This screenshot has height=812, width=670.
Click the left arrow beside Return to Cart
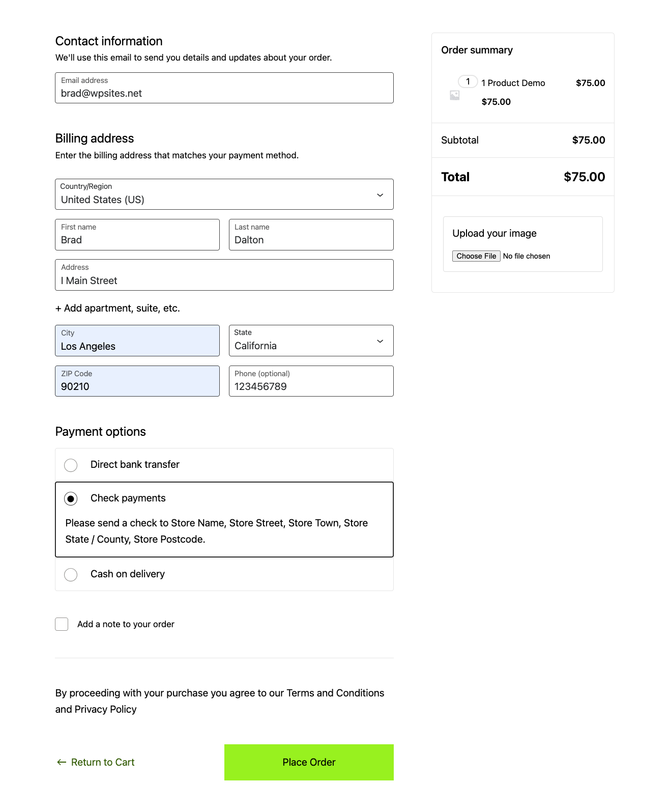point(62,762)
